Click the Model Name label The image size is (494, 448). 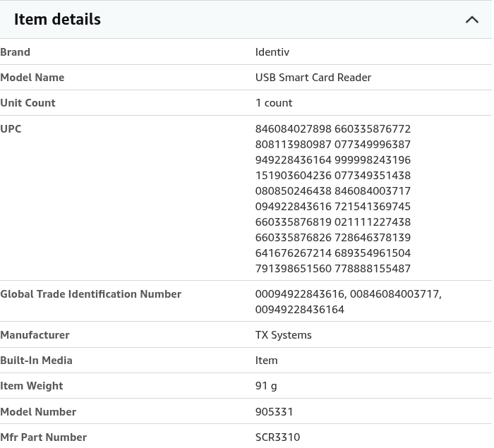32,78
